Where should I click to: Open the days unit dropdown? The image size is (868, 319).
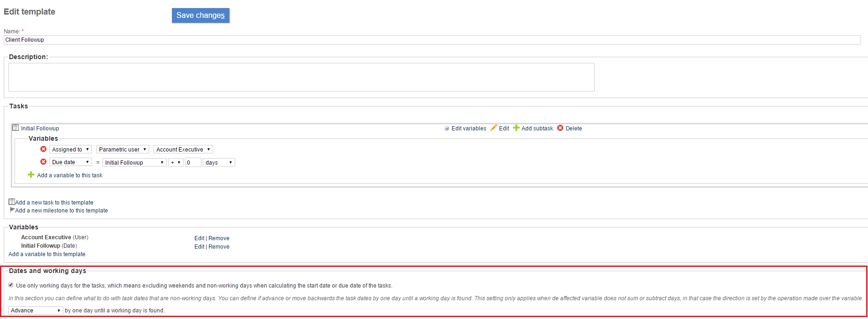click(219, 163)
